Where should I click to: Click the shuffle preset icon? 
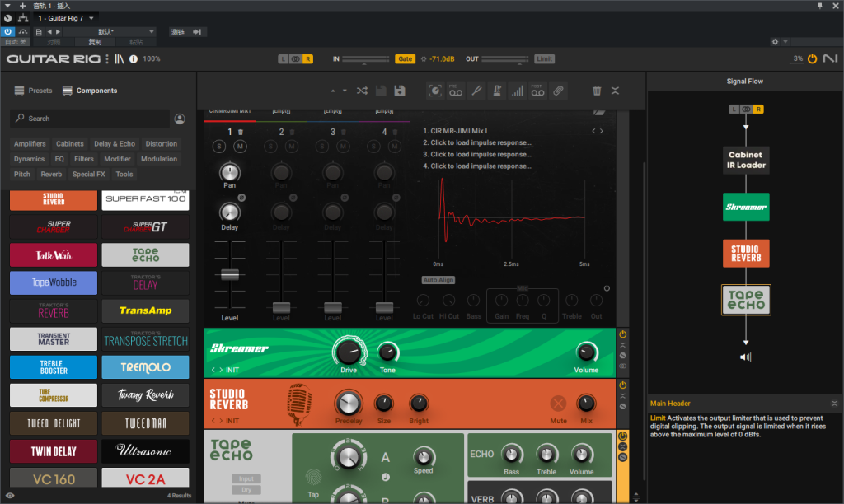pyautogui.click(x=362, y=91)
